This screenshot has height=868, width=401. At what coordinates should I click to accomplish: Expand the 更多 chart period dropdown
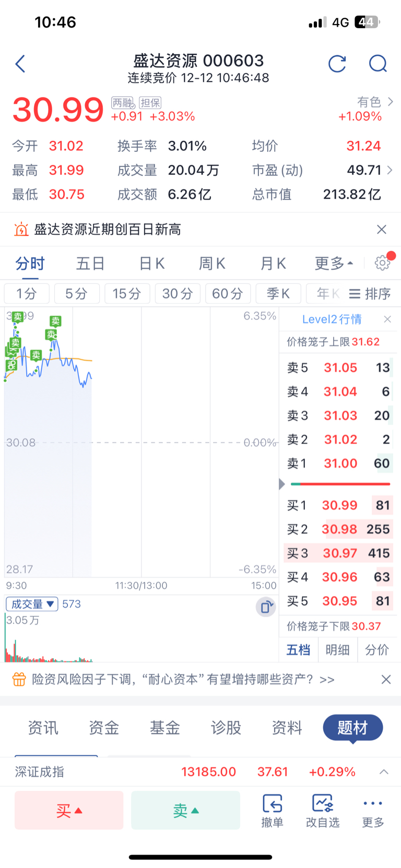tap(334, 263)
